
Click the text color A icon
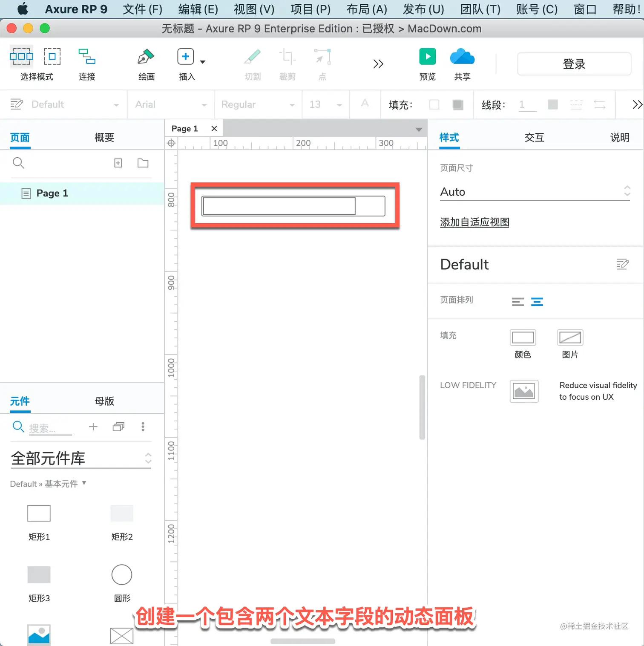point(365,103)
